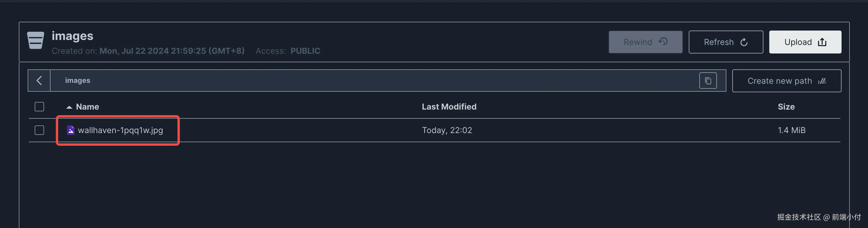The width and height of the screenshot is (868, 228).
Task: Toggle the select-all checkbox in header
Action: point(39,107)
